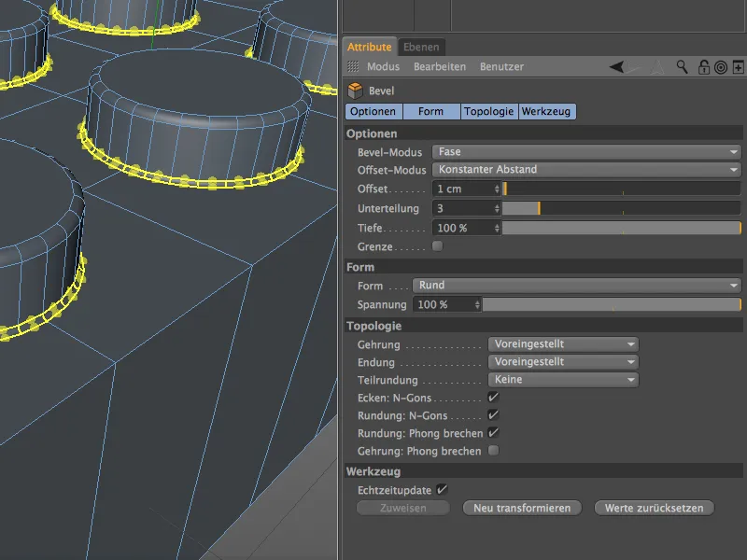Uncheck Rundung: Phong brechen checkbox
Viewport: 747px width, 560px height.
tap(493, 432)
